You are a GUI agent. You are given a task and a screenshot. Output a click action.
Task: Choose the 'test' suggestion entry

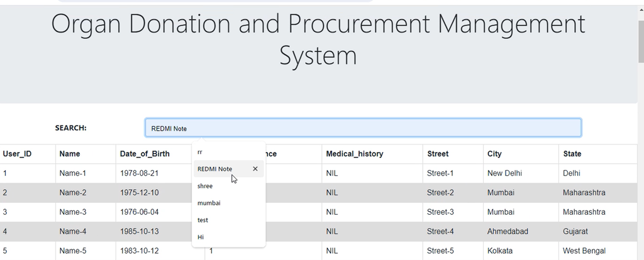pos(228,220)
